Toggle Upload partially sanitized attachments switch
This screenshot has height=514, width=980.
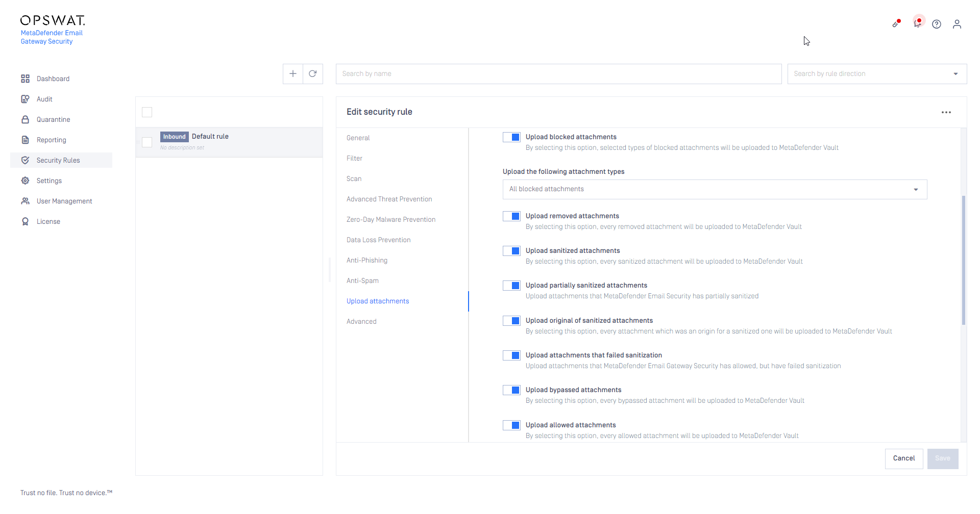[511, 286]
